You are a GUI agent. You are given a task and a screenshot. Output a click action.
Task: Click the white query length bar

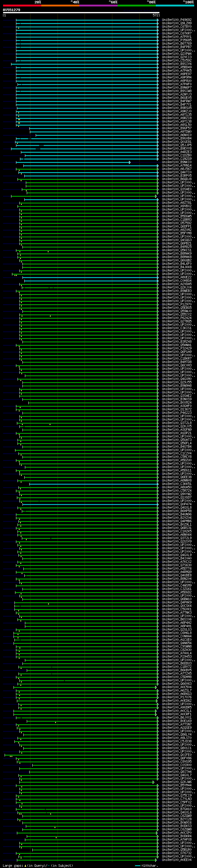pos(81,12)
